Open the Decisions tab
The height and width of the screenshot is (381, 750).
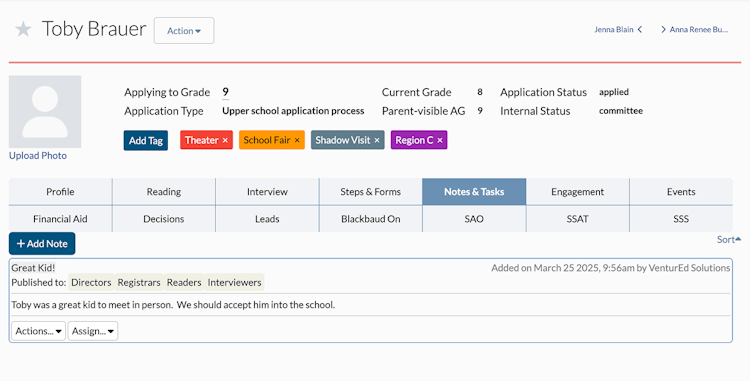coord(164,219)
